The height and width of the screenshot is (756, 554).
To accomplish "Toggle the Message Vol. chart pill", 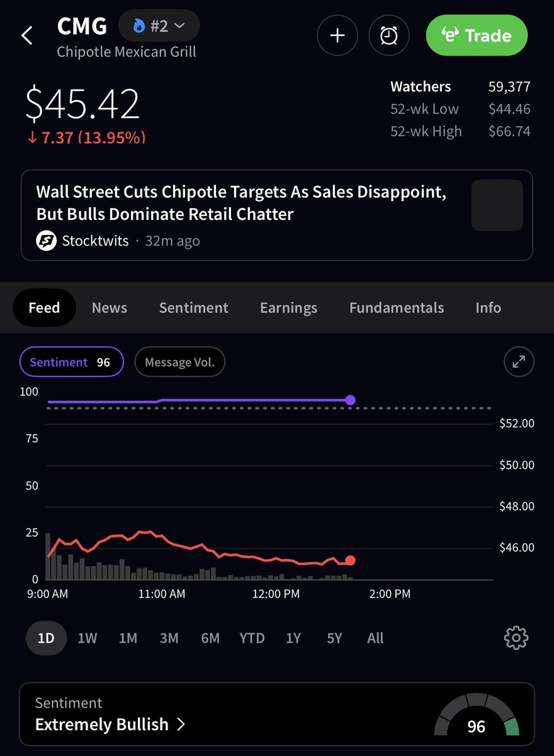I will (180, 362).
